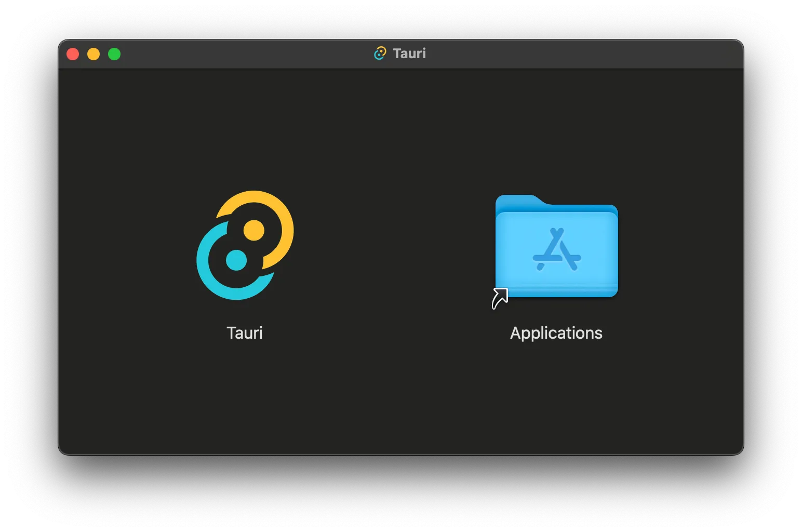Image resolution: width=802 pixels, height=532 pixels.
Task: Click the alias arrow badge on Applications folder
Action: point(500,299)
